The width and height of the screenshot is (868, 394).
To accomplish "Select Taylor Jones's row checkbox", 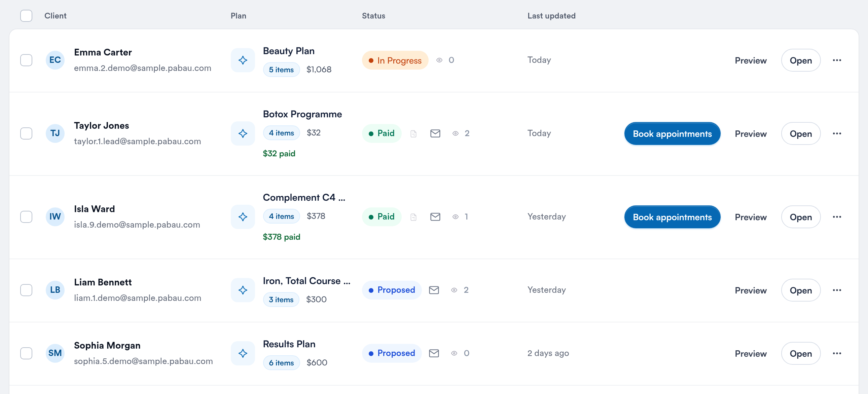I will 26,133.
